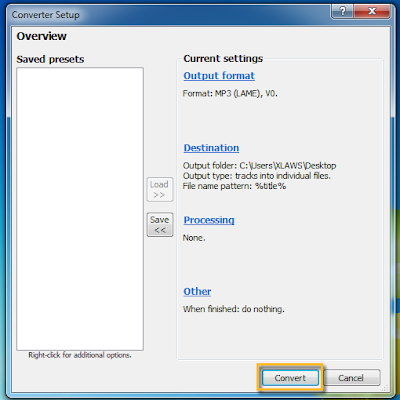The width and height of the screenshot is (400, 400).
Task: Click the help question mark icon
Action: coord(343,11)
